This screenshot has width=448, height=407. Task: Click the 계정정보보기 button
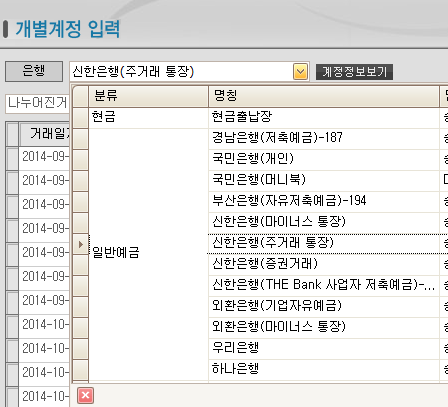click(x=354, y=72)
